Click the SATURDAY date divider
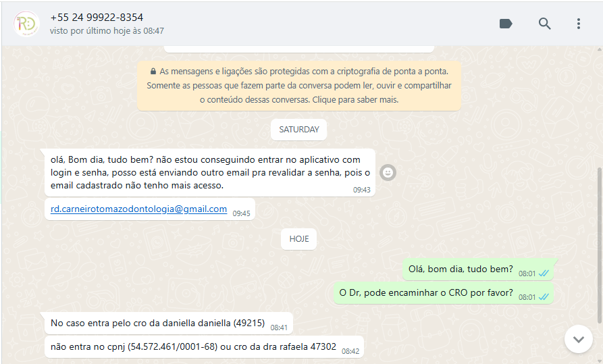The width and height of the screenshot is (603, 364). (x=299, y=130)
